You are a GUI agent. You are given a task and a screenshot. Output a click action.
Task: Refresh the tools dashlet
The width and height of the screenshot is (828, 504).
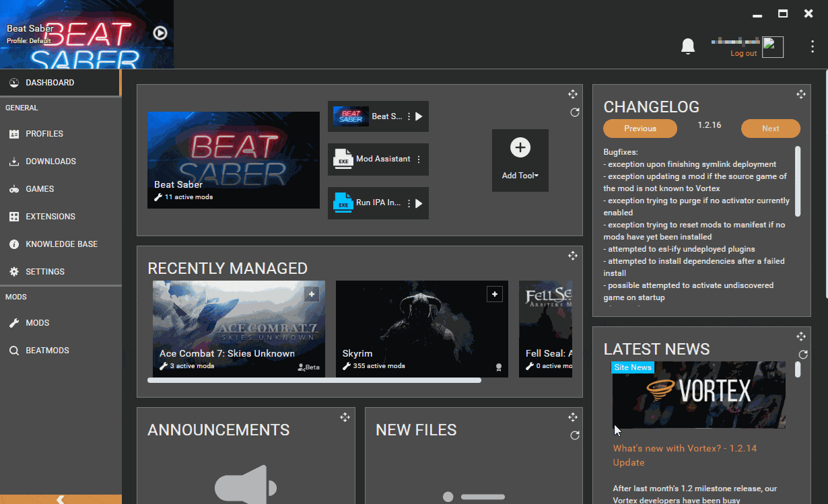574,112
